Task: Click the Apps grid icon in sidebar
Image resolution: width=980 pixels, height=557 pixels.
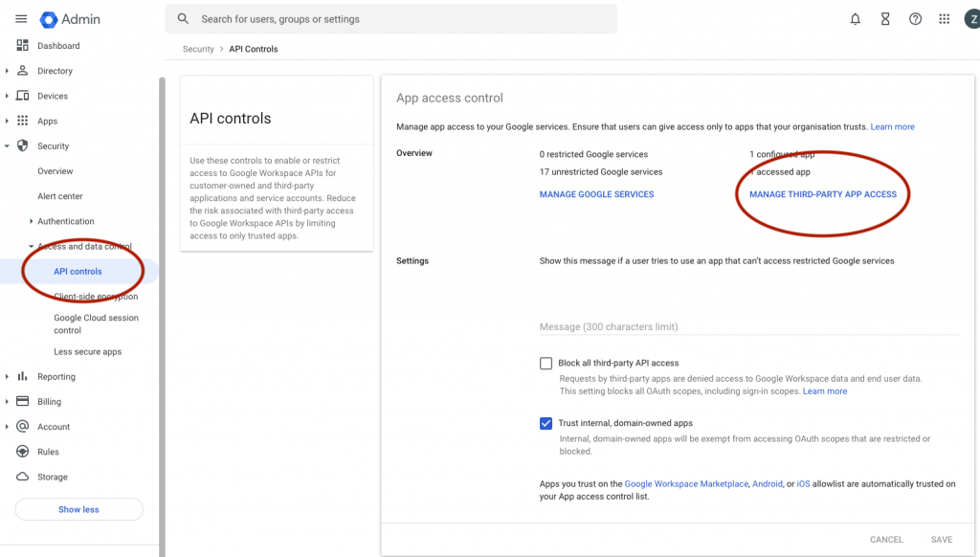Action: [23, 121]
